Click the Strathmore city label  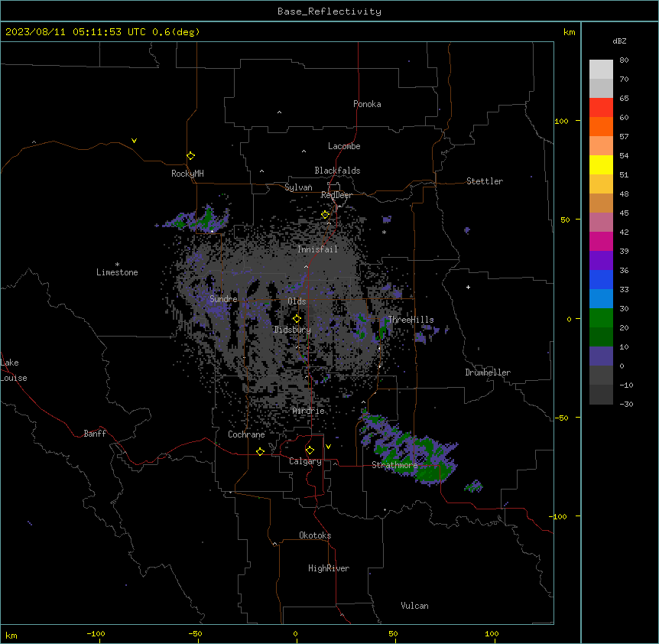point(394,465)
